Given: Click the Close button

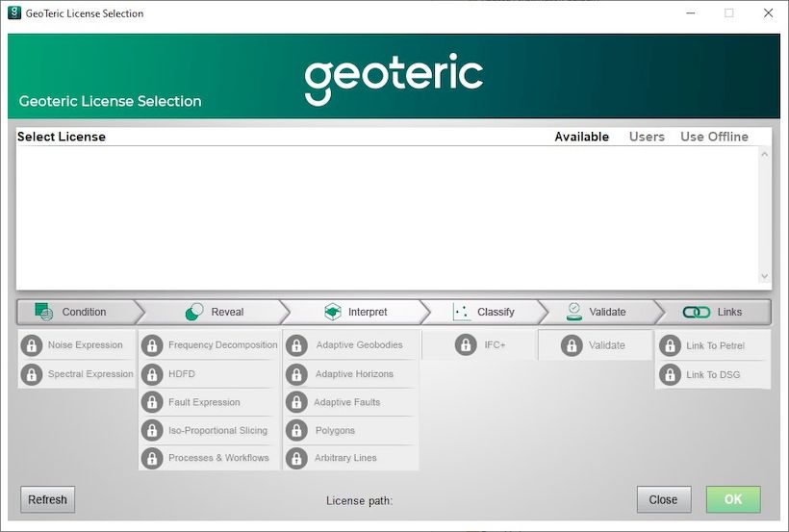Looking at the screenshot, I should [664, 499].
